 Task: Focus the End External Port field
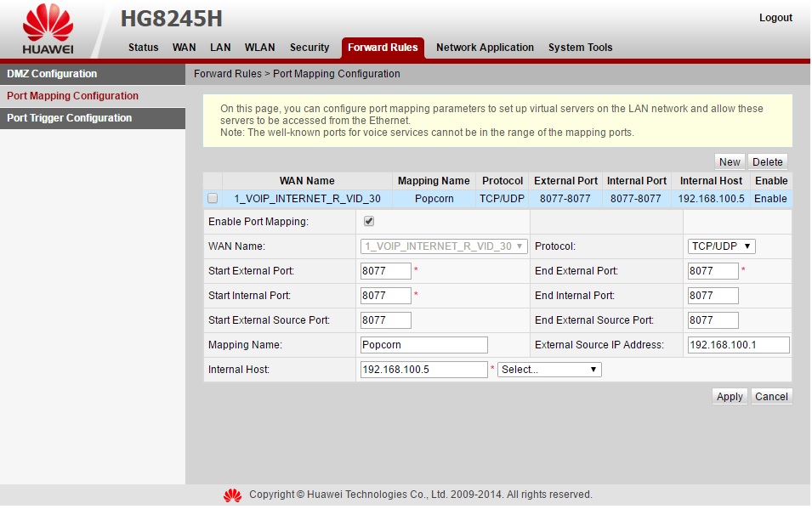tap(713, 271)
